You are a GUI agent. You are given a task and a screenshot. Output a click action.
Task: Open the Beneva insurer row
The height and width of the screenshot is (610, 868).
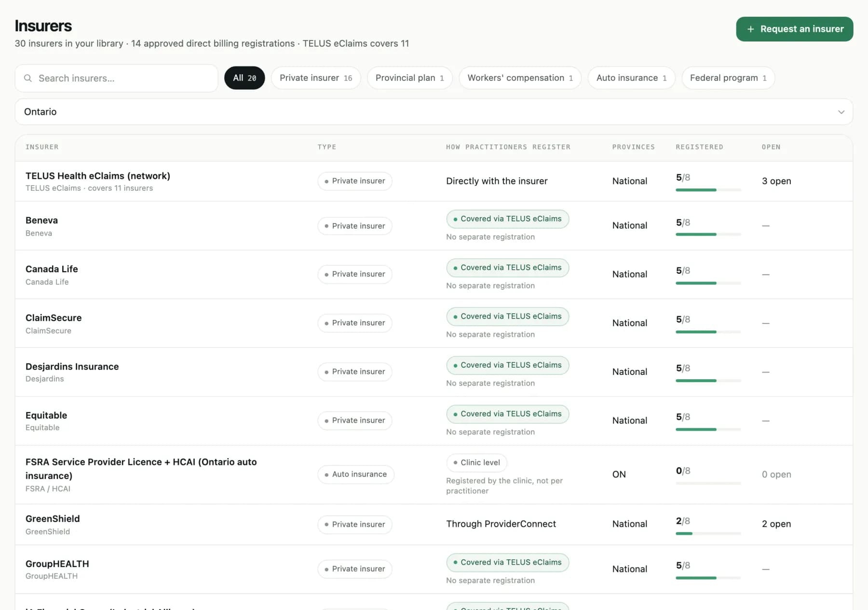(434, 226)
